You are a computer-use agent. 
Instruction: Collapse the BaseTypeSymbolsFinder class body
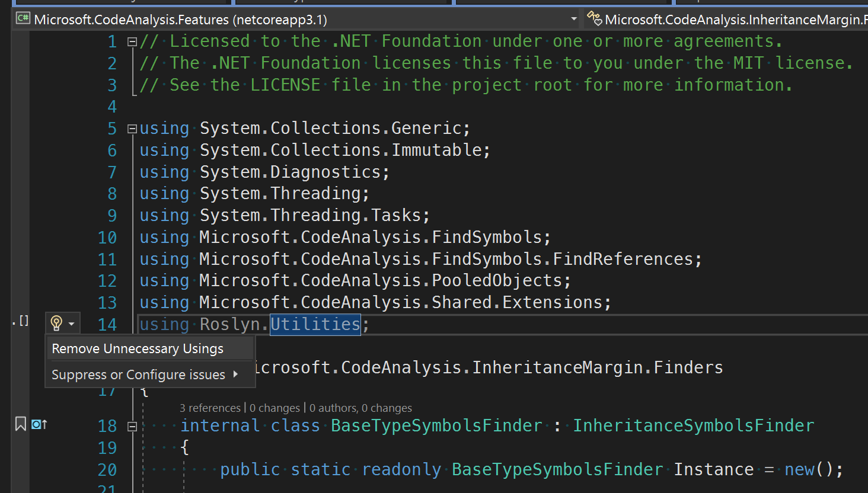[132, 425]
